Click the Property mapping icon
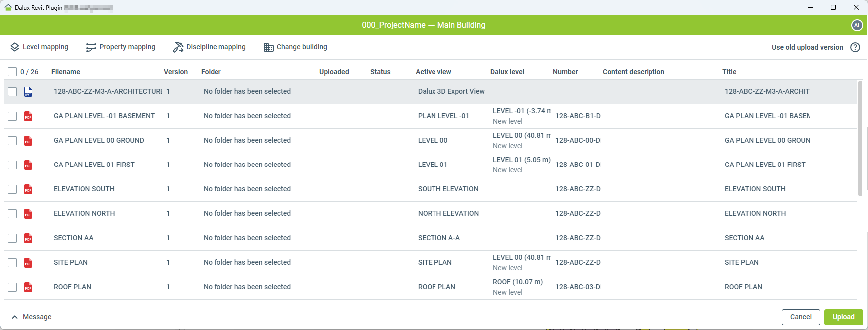The height and width of the screenshot is (330, 868). point(91,47)
